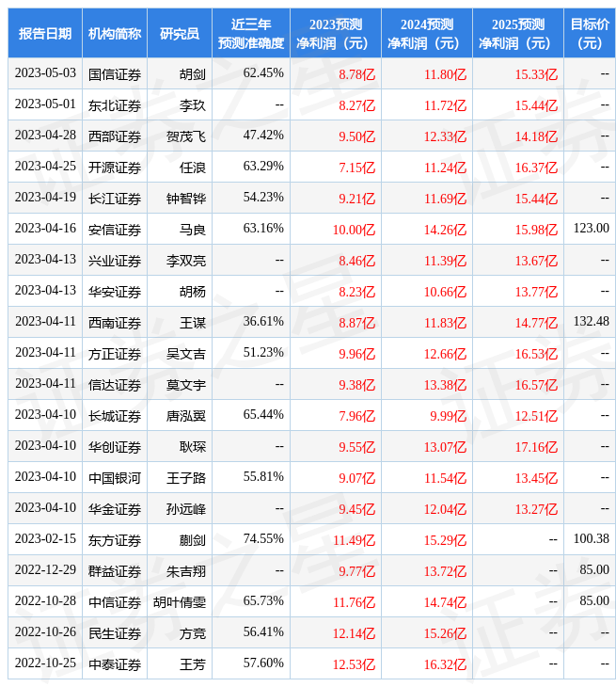Click the 14.26亿 2024 profit forecast
616x687 pixels.
tap(445, 230)
